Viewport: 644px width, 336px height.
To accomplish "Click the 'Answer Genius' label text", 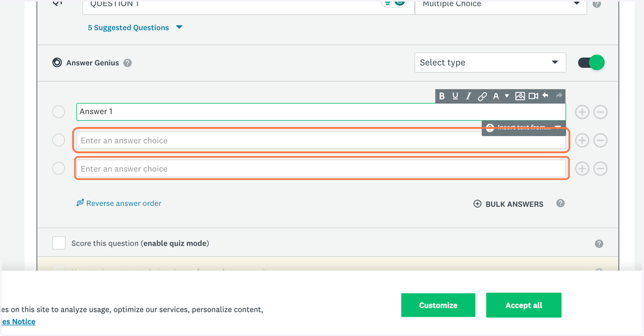I will 92,63.
